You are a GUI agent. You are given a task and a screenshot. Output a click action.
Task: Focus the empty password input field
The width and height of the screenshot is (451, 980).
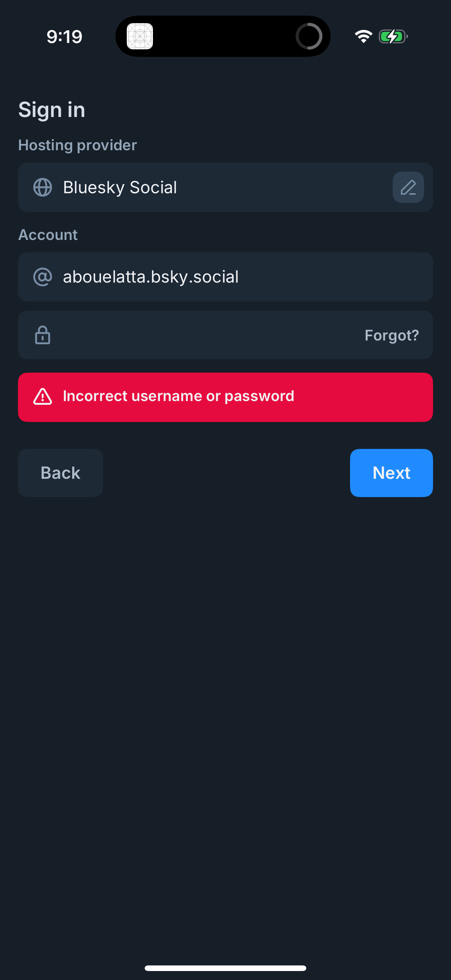[190, 335]
